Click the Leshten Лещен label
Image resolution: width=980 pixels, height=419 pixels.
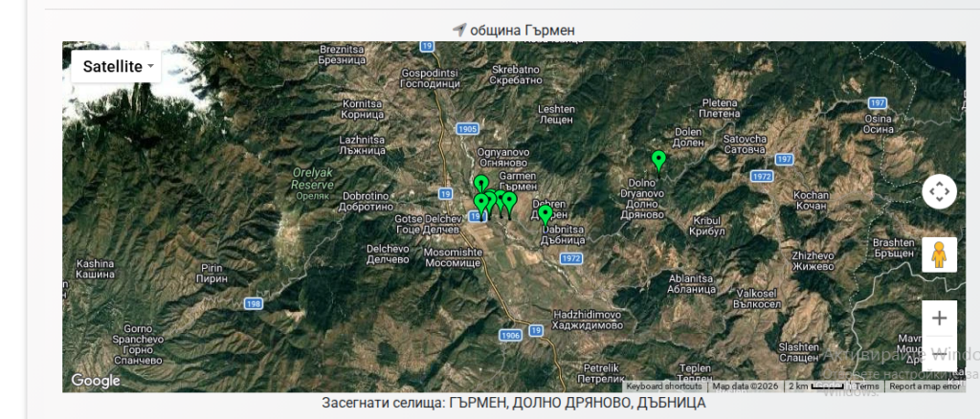tap(556, 114)
